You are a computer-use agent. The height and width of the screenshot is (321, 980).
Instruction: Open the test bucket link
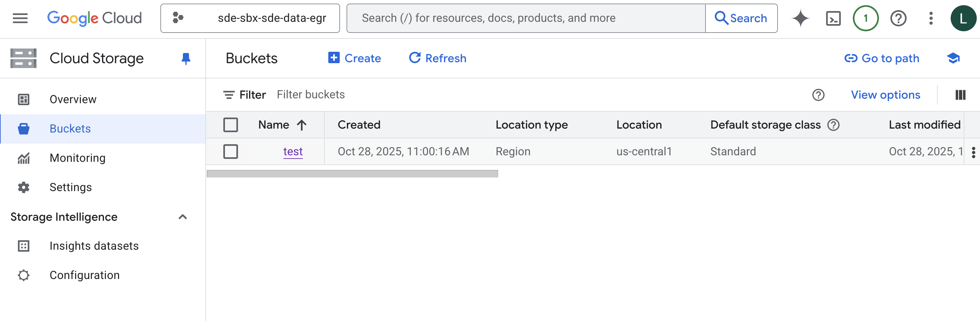292,151
